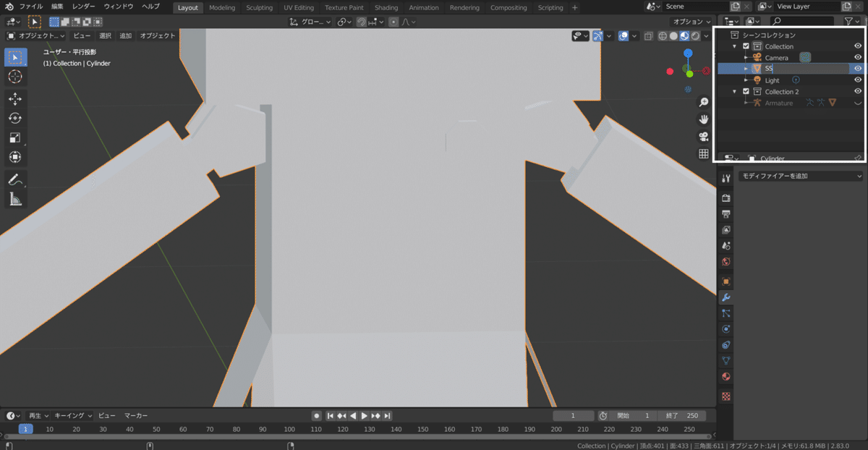Show the hidden Armature via its closed-eye icon
Viewport: 868px width, 450px height.
pos(858,103)
